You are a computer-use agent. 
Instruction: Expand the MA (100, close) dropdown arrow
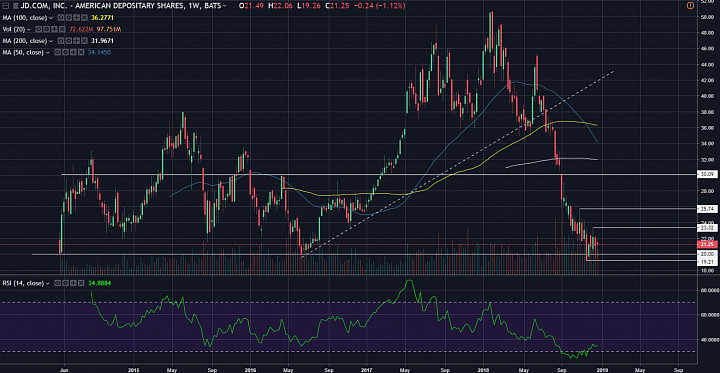(51, 18)
